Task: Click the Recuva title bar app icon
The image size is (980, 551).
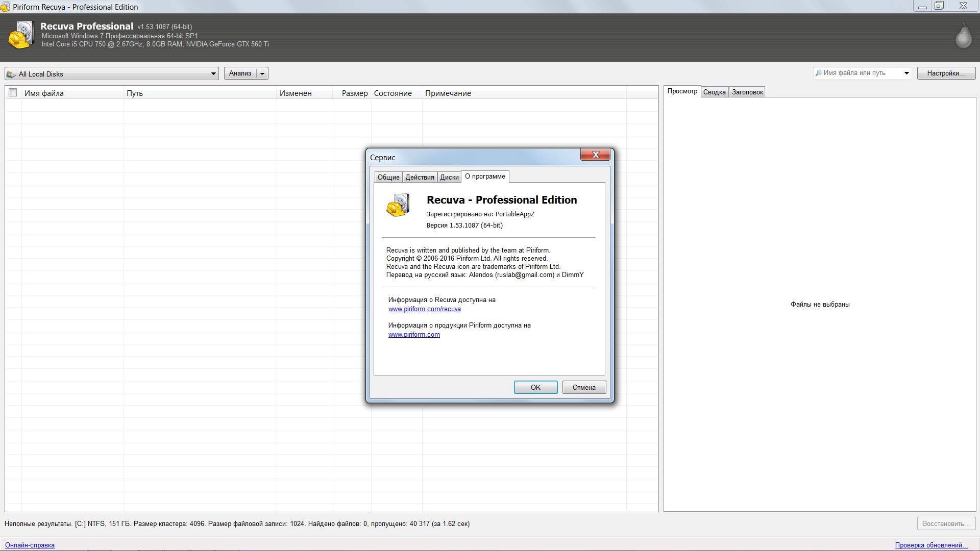Action: point(5,7)
